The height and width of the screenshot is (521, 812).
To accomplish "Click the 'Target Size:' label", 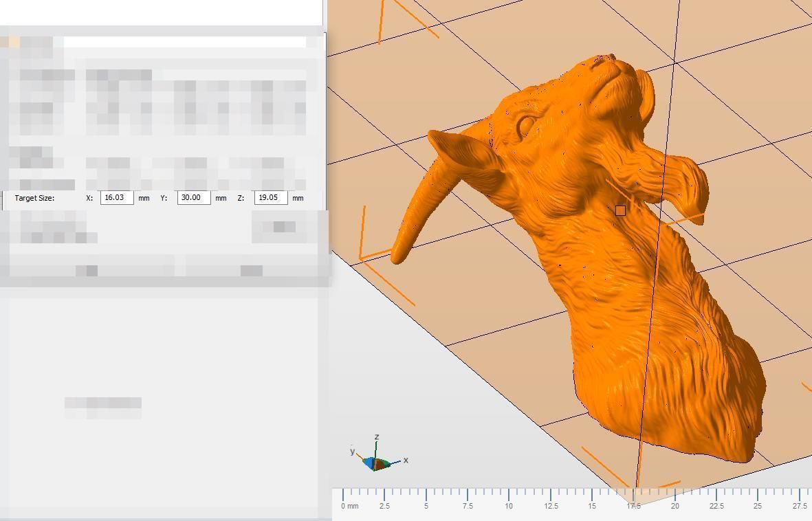I will coord(34,199).
